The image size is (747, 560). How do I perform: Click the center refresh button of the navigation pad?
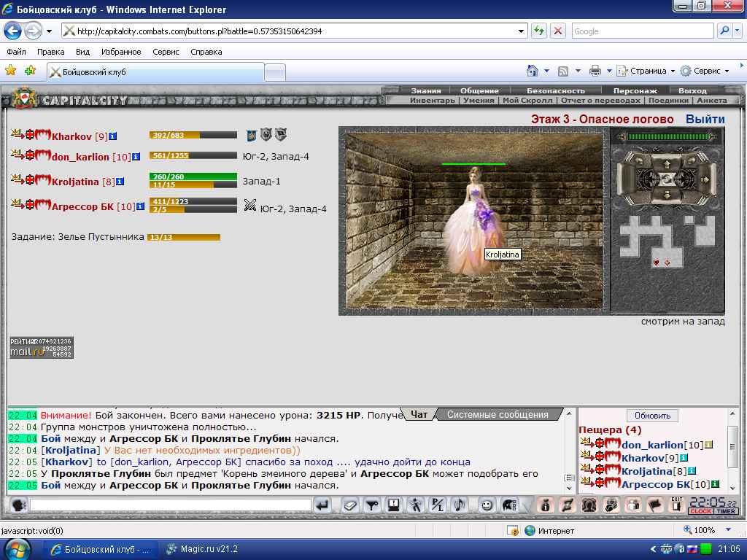[667, 179]
